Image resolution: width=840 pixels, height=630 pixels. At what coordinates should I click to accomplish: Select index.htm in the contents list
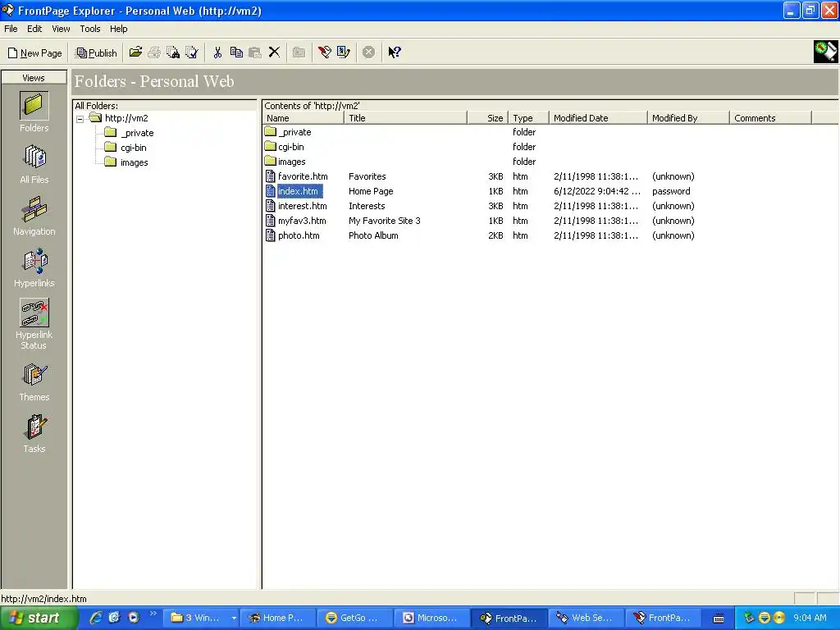click(x=298, y=191)
